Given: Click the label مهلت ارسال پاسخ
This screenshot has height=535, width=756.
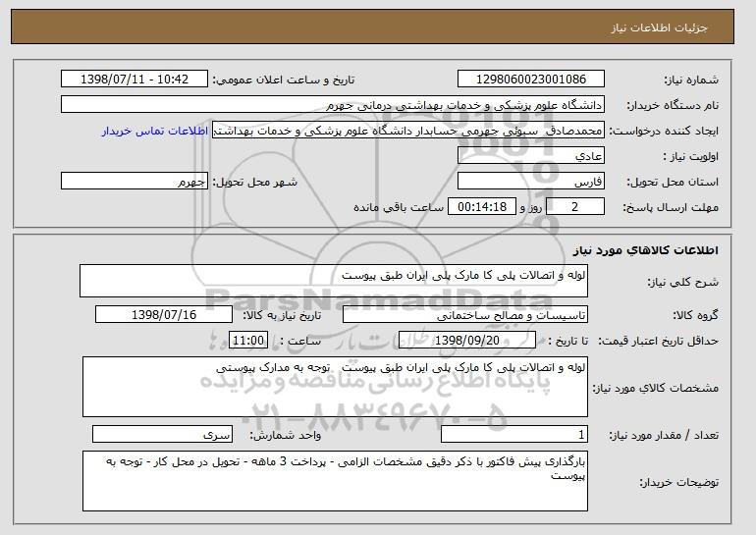Looking at the screenshot, I should click(672, 208).
